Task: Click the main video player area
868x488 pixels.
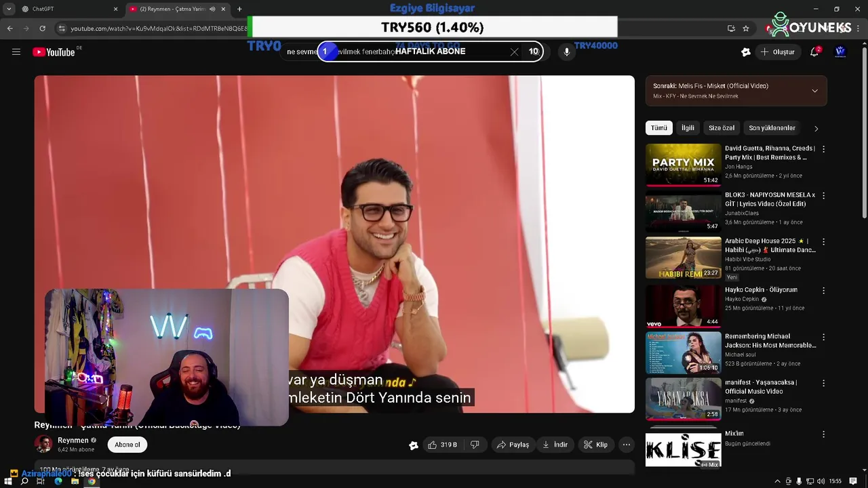Action: 334,244
